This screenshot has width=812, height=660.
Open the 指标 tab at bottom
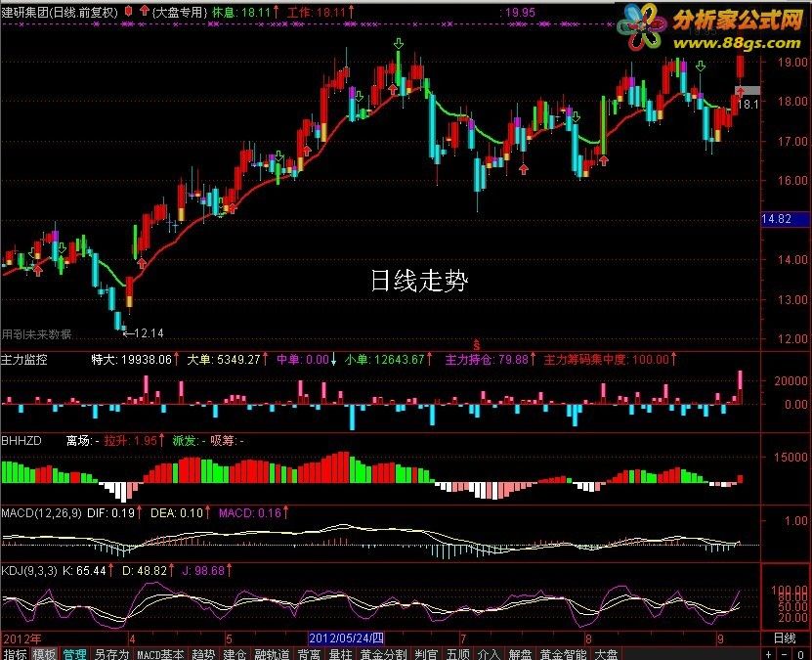(15, 654)
